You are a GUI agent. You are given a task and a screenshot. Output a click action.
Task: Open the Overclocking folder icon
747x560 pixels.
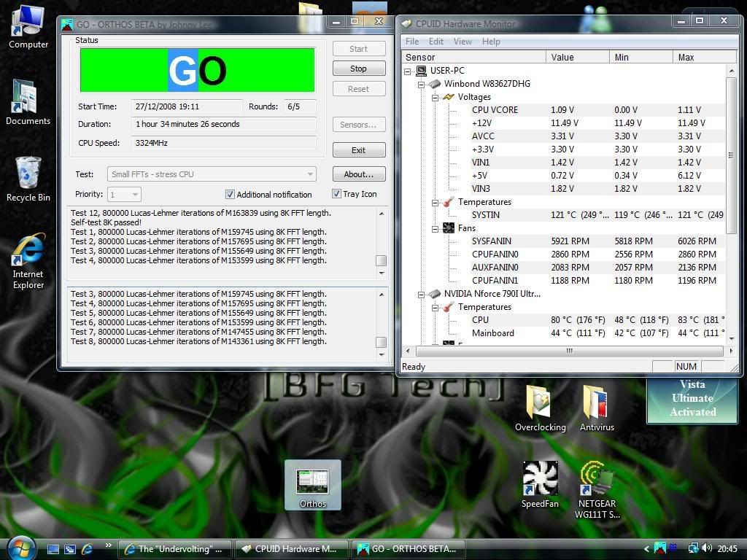coord(541,408)
